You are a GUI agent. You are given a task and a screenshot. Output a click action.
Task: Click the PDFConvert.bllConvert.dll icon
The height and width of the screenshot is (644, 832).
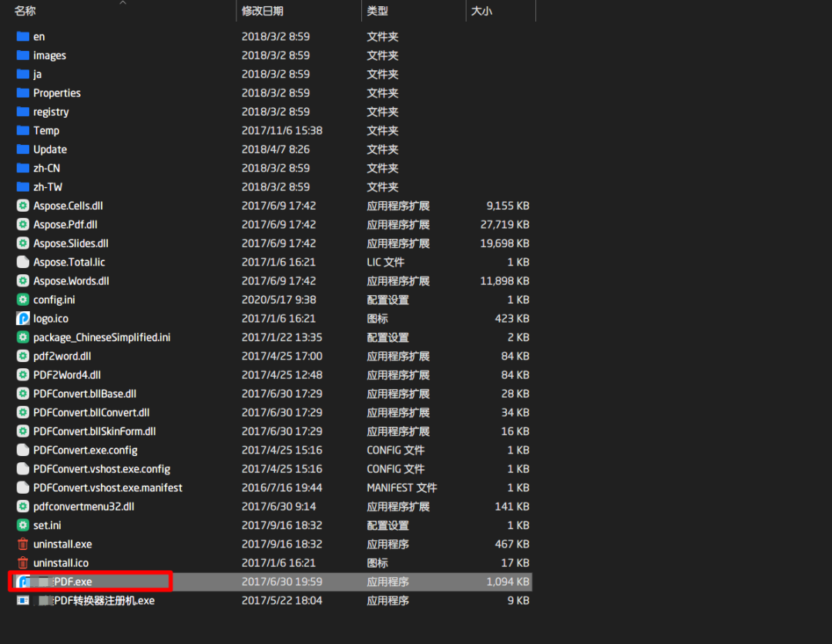point(23,413)
